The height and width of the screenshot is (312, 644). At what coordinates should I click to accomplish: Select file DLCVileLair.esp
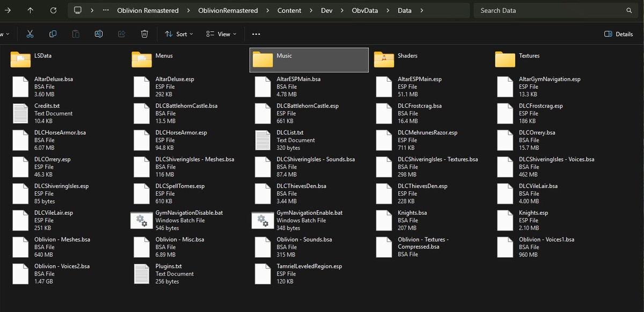tap(67, 220)
